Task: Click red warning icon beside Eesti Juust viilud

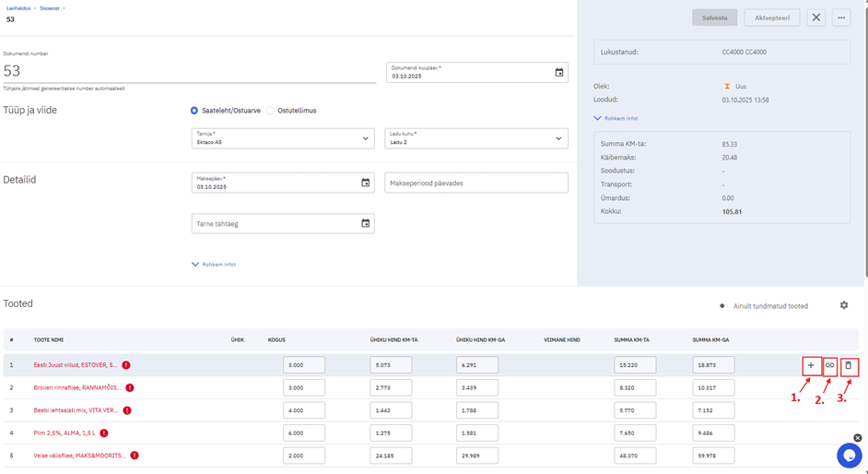Action: click(x=126, y=365)
